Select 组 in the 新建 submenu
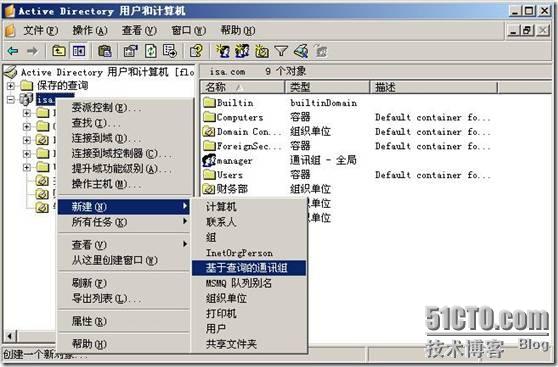This screenshot has width=558, height=367. click(249, 237)
